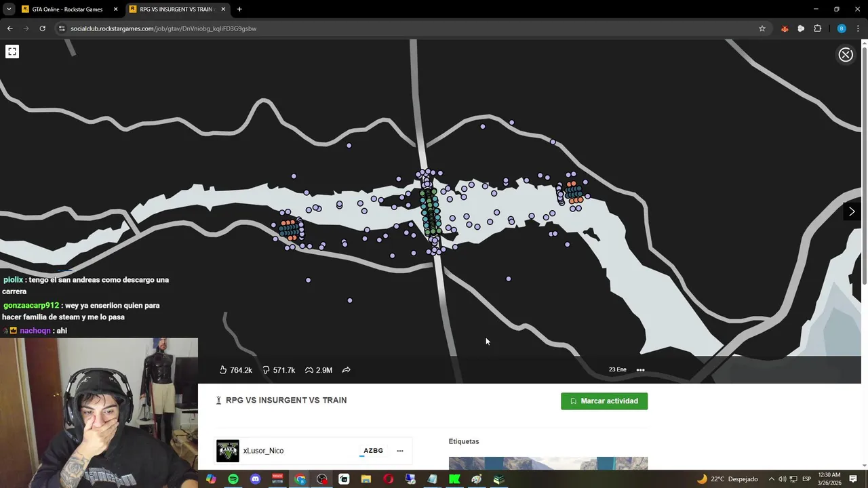Open the paint palette taskbar icon
Viewport: 868px width, 488px height.
pyautogui.click(x=477, y=479)
